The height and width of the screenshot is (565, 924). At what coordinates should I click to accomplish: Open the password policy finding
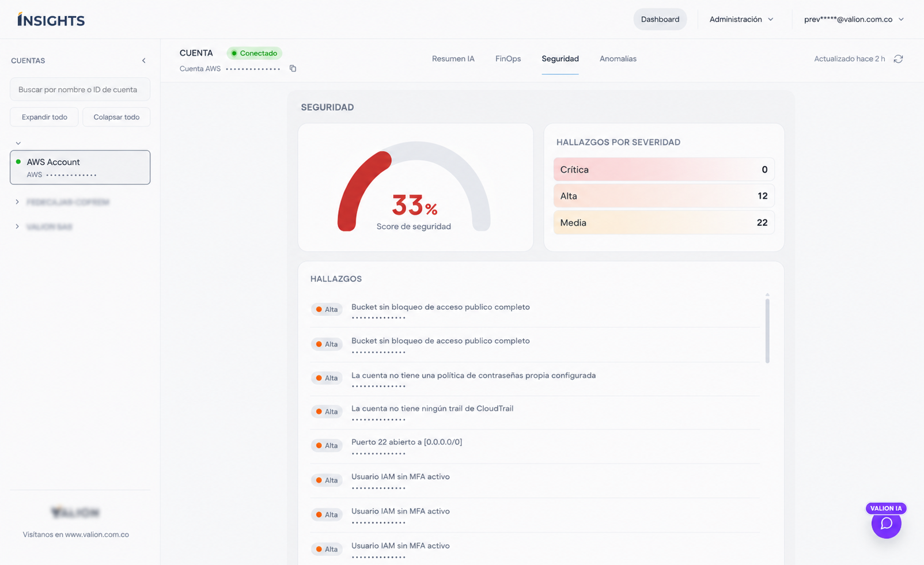click(x=535, y=378)
